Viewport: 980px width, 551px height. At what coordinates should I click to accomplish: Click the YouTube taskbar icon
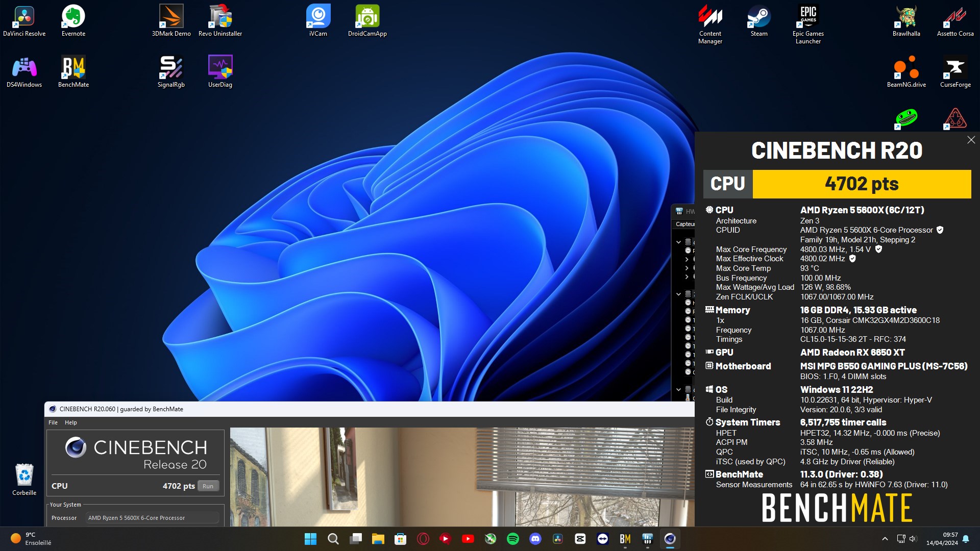point(468,539)
